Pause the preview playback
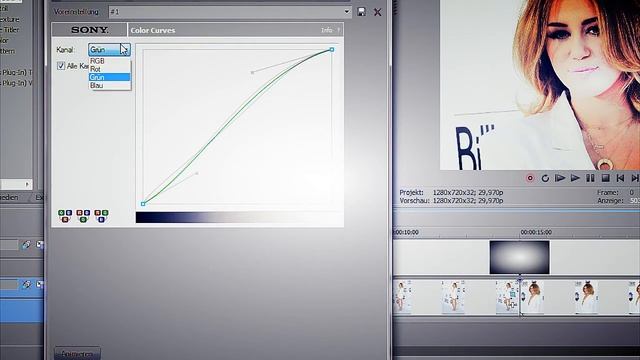640x360 pixels. [x=590, y=178]
